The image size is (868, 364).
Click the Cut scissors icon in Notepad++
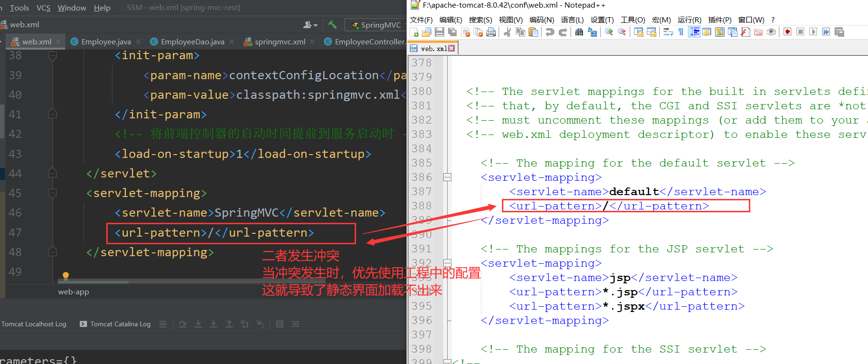[x=507, y=32]
